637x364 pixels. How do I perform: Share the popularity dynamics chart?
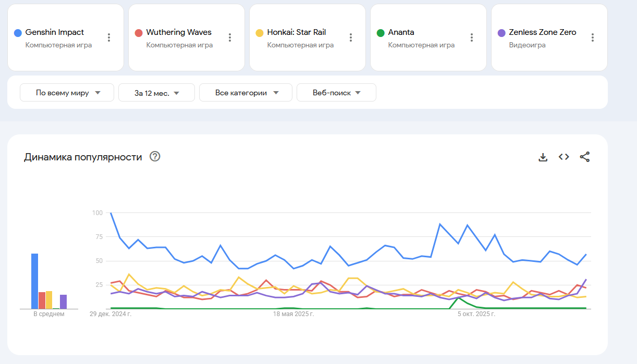(x=585, y=157)
